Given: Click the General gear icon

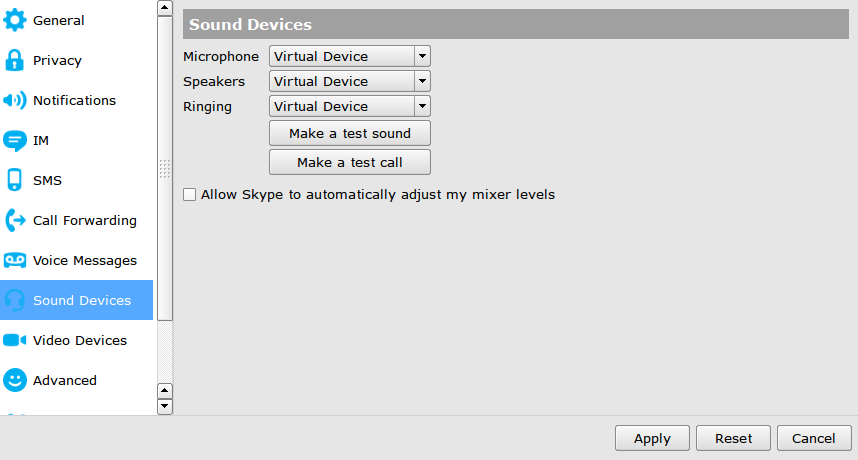Looking at the screenshot, I should click(x=15, y=20).
